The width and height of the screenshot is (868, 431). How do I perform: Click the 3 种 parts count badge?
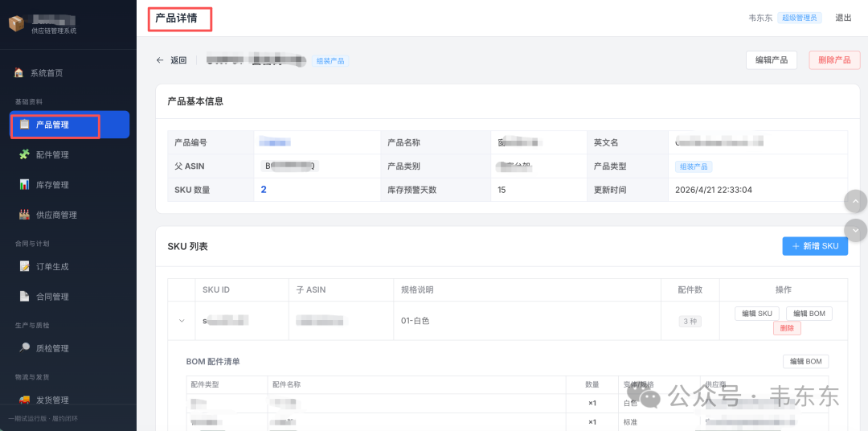click(690, 321)
